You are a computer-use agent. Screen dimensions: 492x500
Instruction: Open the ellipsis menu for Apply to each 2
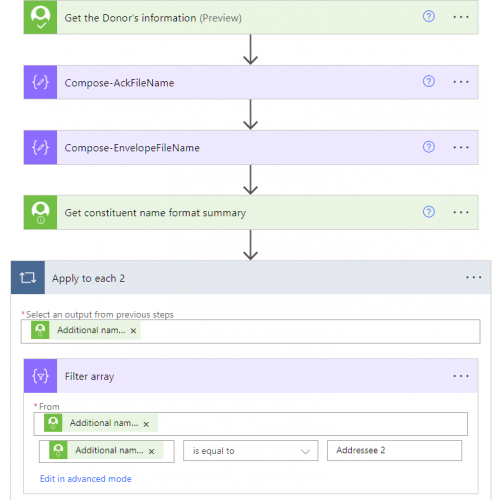pyautogui.click(x=474, y=277)
